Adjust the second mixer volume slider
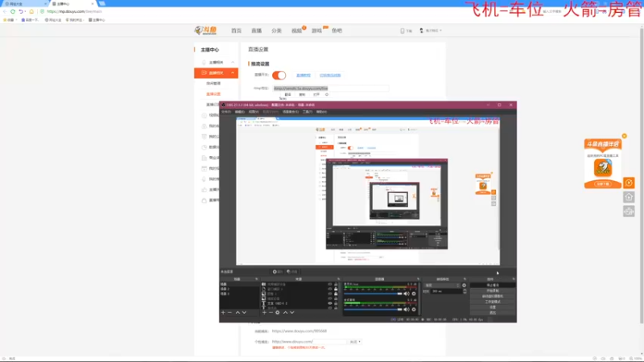The image size is (644, 362). click(373, 310)
